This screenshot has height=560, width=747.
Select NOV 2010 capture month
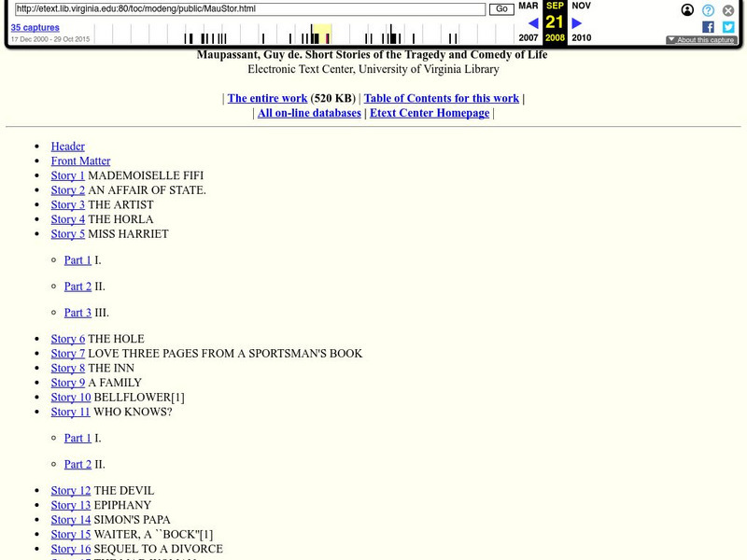[x=581, y=21]
